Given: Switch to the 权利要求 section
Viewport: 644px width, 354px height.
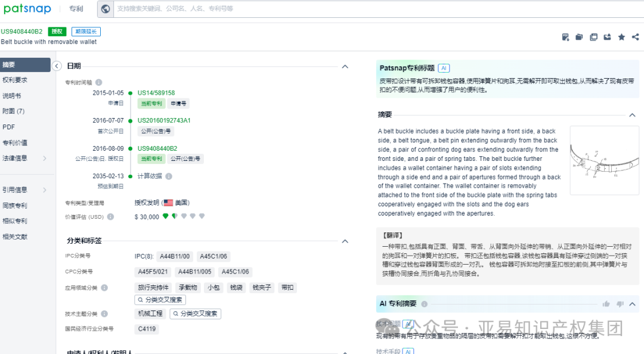Looking at the screenshot, I should click(18, 80).
